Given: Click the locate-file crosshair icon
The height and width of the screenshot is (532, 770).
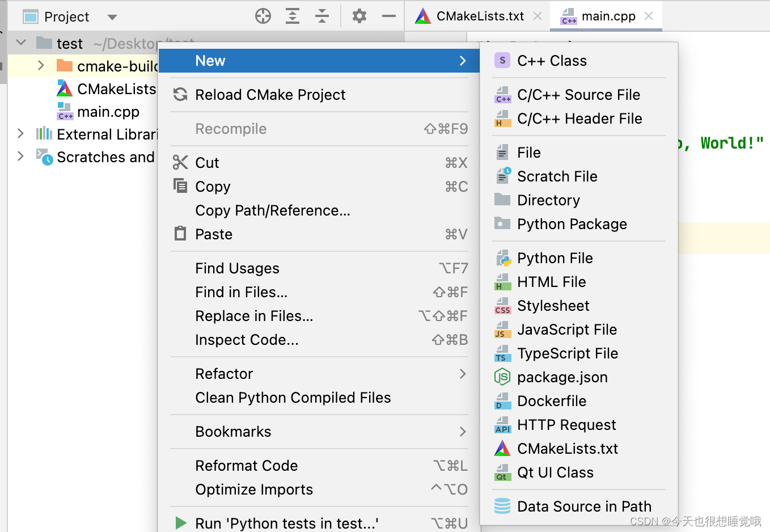Looking at the screenshot, I should point(263,16).
